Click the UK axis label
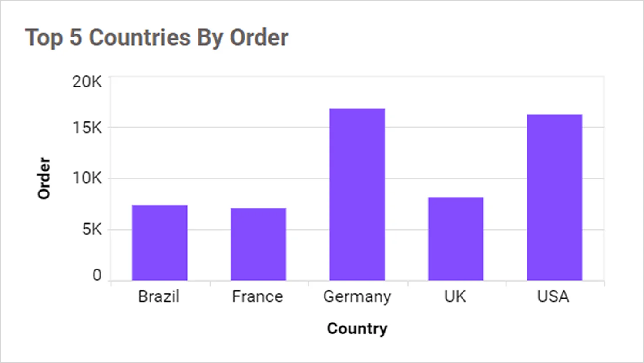Viewport: 644px width, 363px height. point(455,296)
